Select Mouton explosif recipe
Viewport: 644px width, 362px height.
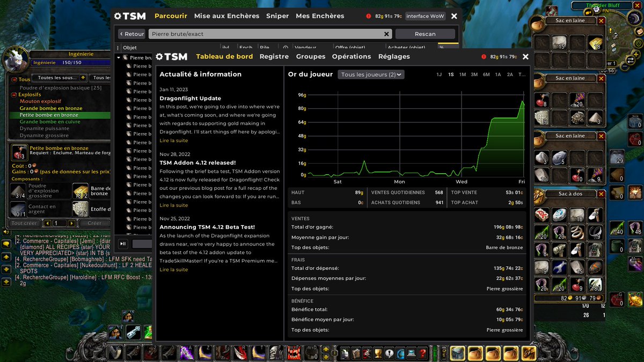coord(40,101)
